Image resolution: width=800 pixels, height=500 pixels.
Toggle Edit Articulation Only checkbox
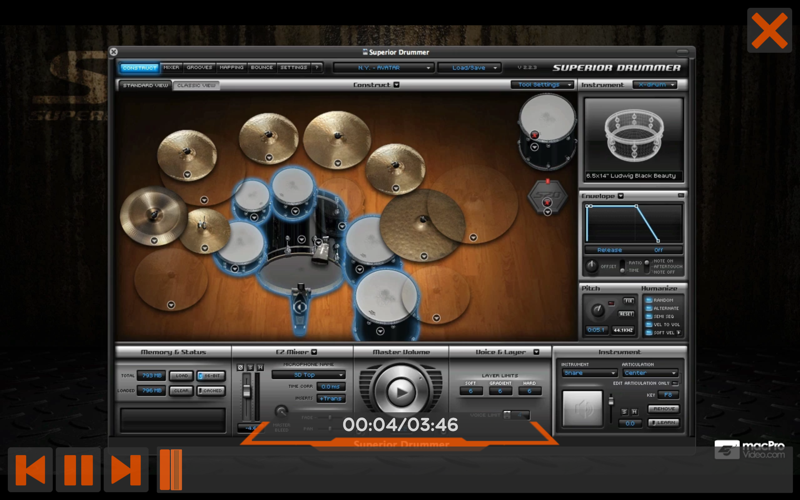click(x=674, y=383)
